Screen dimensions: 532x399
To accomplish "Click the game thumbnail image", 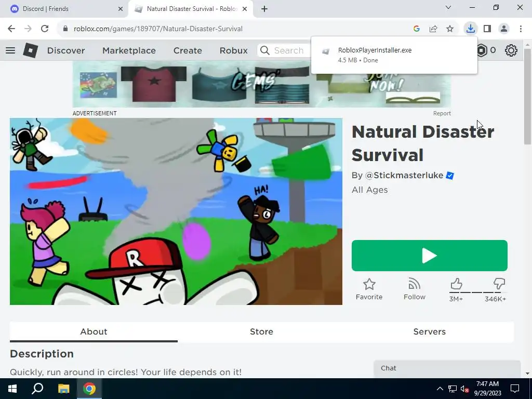I will [176, 211].
